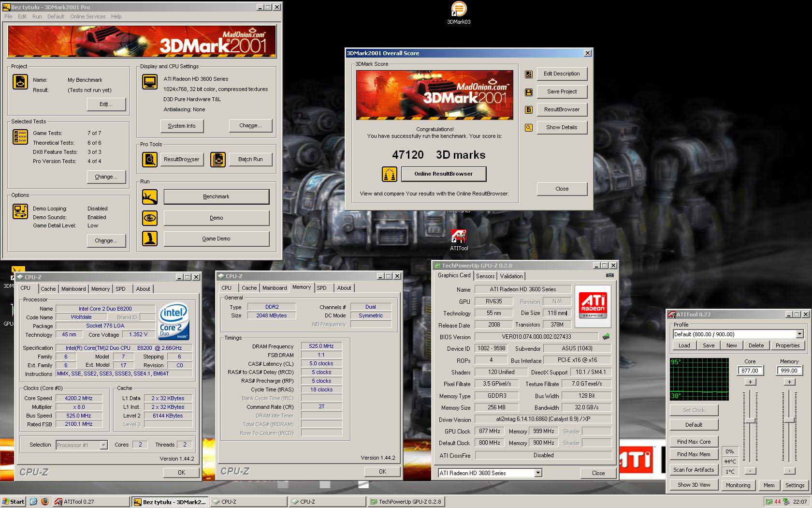Click Show 3D View in ATITool
This screenshot has height=508, width=812.
[694, 485]
